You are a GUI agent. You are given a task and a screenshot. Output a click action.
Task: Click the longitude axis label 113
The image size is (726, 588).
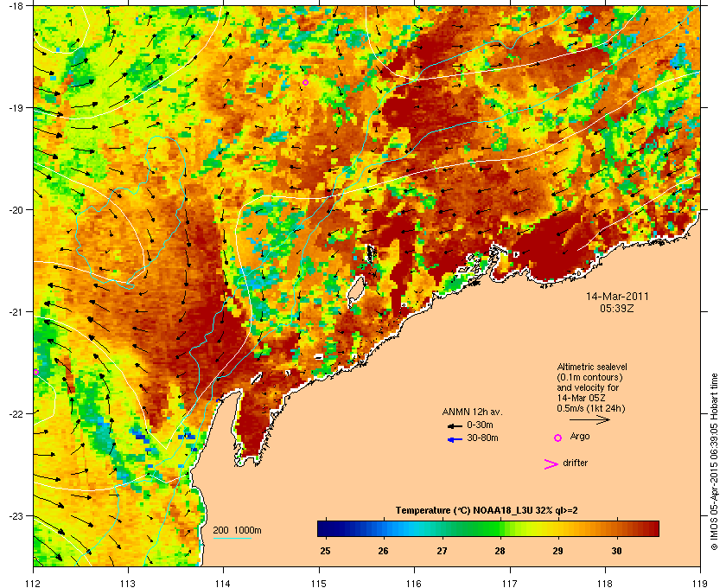[128, 583]
